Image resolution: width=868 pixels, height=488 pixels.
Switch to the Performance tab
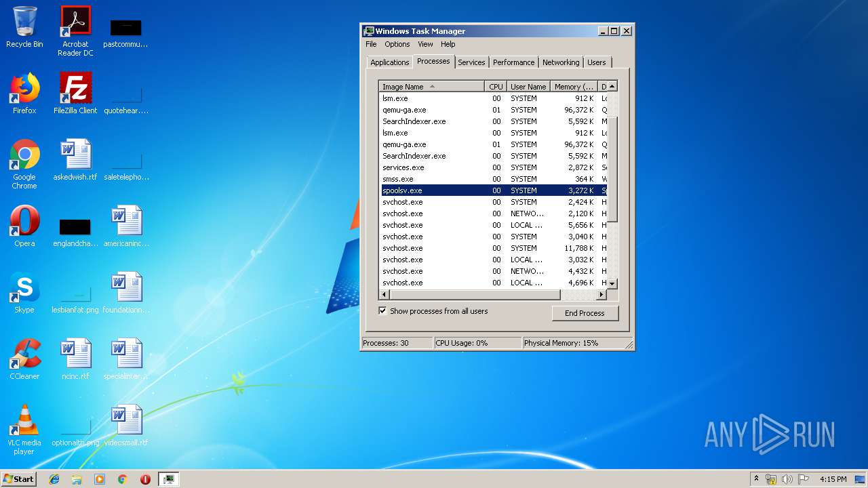(513, 62)
